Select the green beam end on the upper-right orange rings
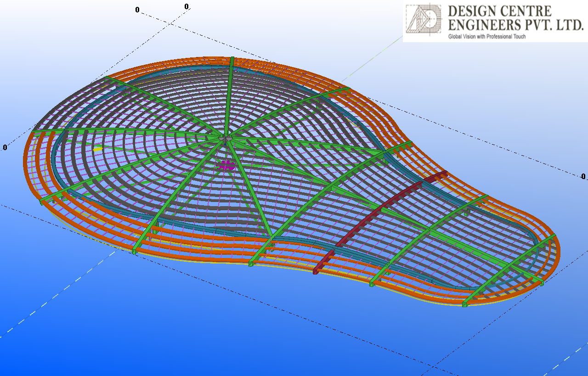 coord(347,89)
